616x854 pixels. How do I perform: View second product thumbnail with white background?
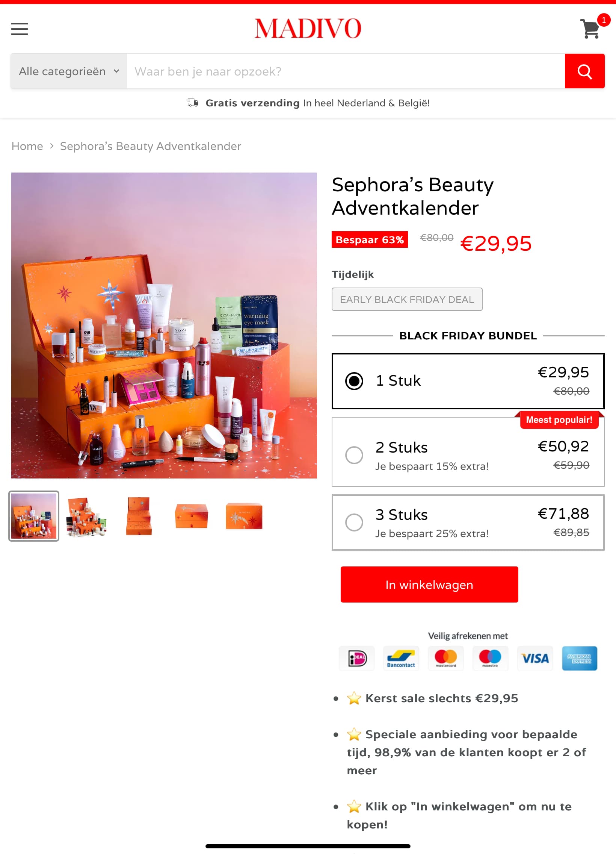86,516
